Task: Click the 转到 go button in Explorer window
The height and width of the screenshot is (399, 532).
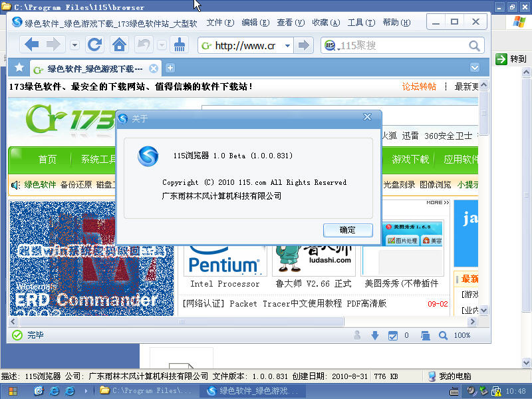Action: pyautogui.click(x=511, y=59)
